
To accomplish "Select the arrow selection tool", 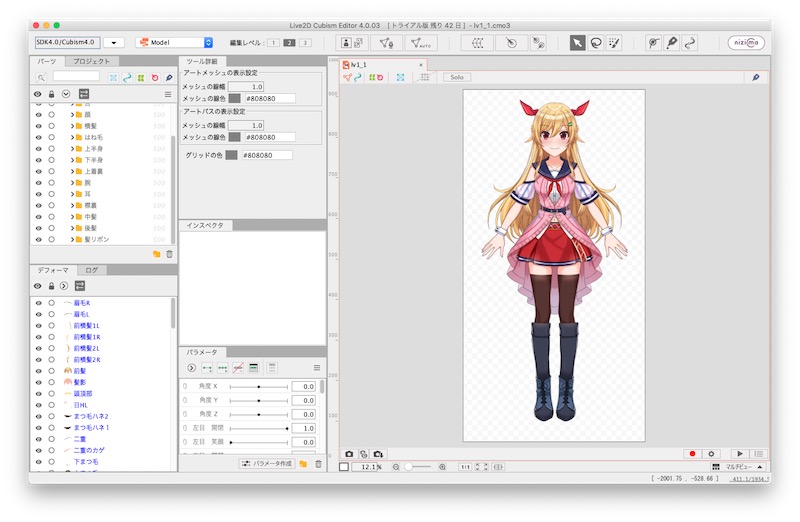I will click(x=577, y=43).
